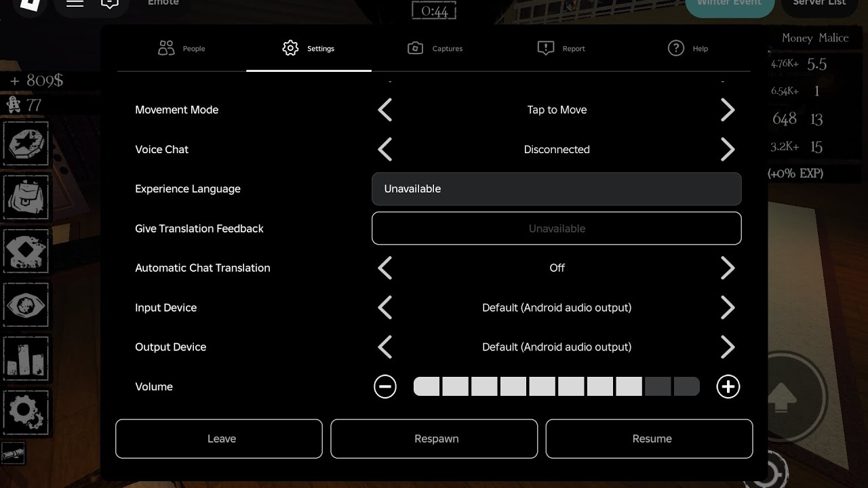
Task: Click the 0:44 round timer
Action: [434, 11]
